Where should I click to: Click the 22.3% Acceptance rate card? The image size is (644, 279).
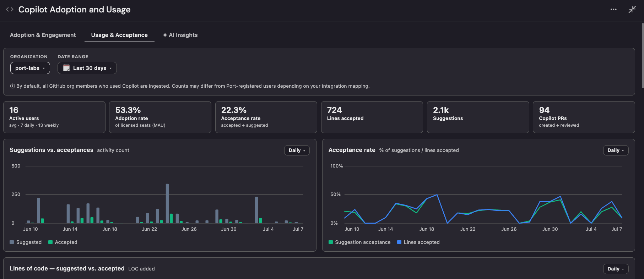(266, 117)
